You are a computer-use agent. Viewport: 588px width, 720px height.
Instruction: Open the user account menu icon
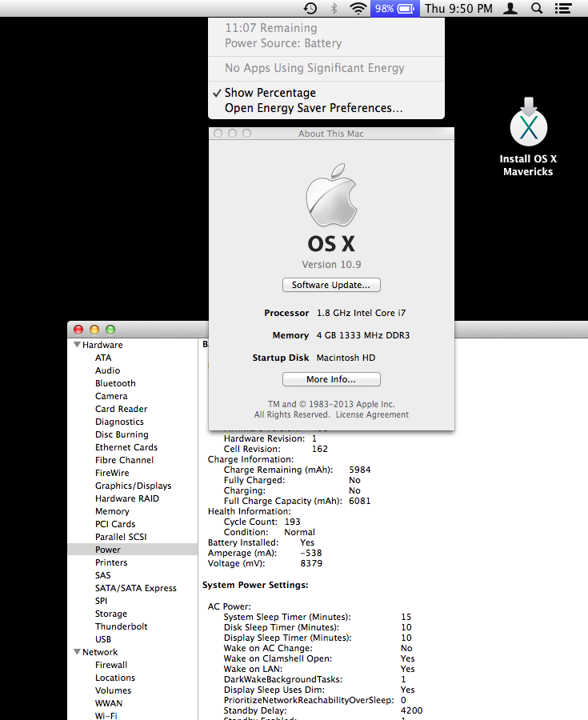click(510, 8)
